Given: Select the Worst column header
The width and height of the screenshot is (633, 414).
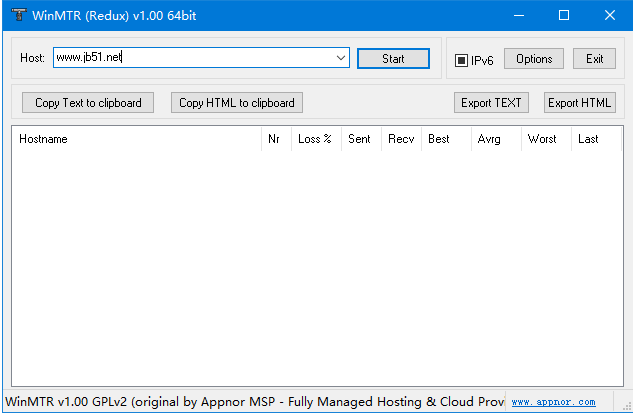Looking at the screenshot, I should (545, 139).
